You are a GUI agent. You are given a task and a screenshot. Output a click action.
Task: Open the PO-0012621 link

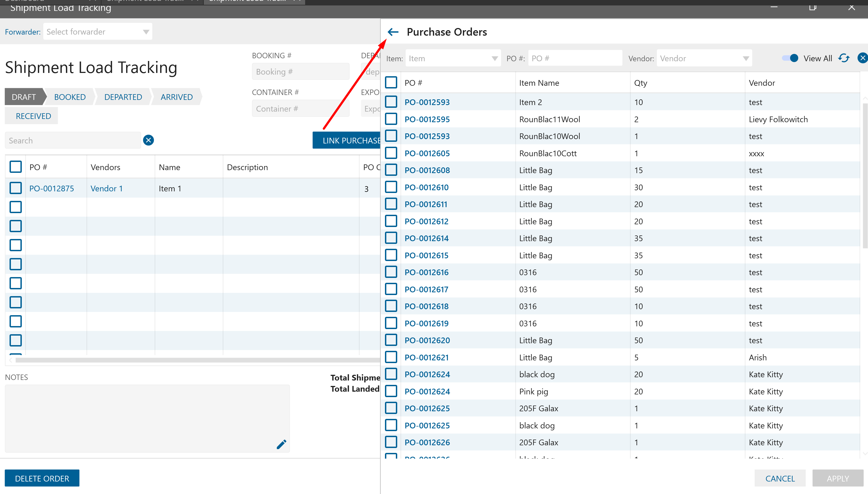tap(427, 357)
